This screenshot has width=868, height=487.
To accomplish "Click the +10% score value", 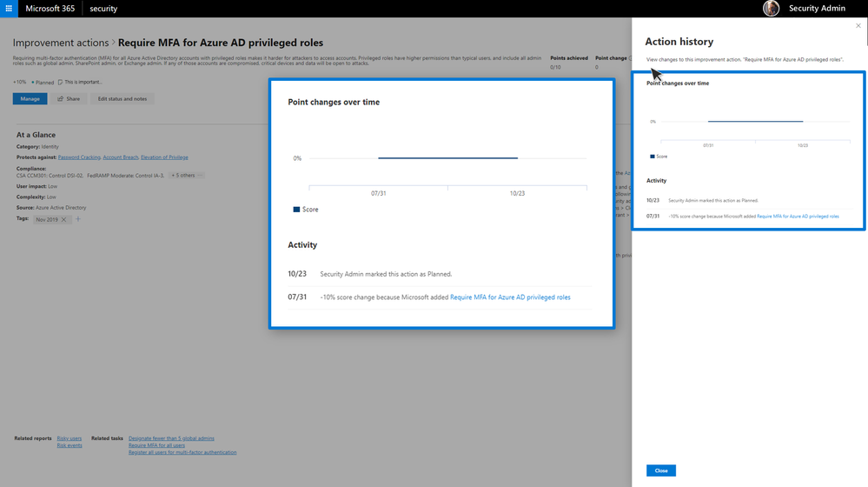I will [x=20, y=82].
